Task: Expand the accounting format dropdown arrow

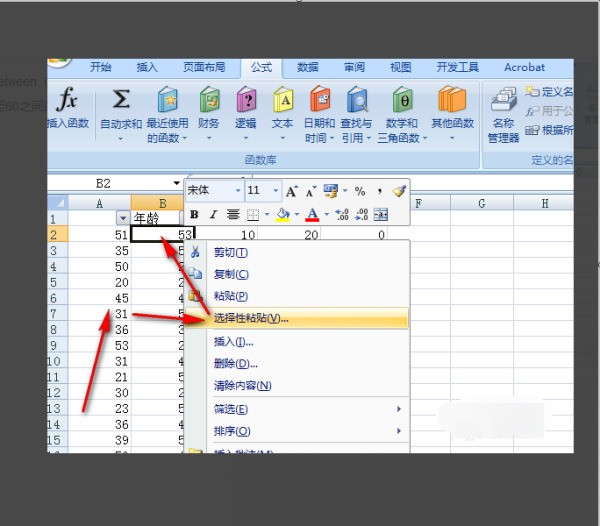Action: 345,191
